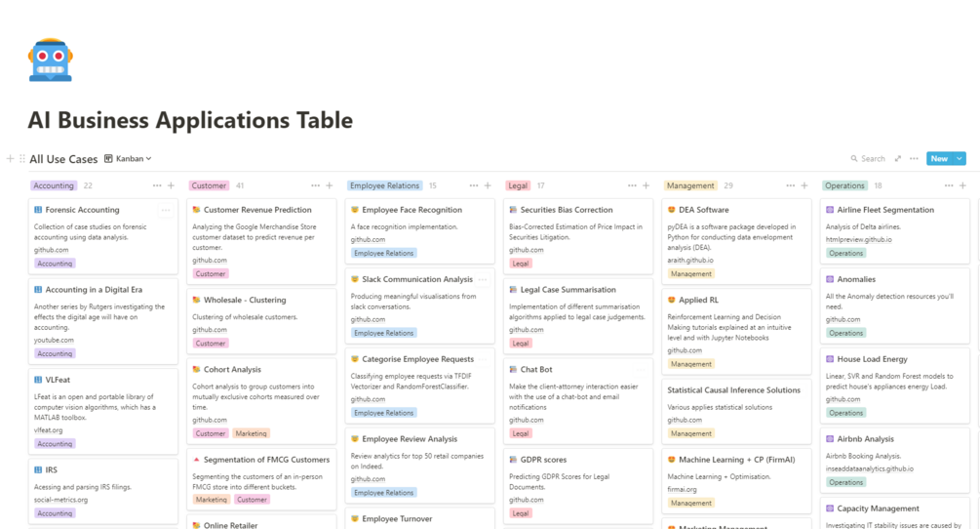Click the Employee Relations column header tag

pyautogui.click(x=385, y=185)
